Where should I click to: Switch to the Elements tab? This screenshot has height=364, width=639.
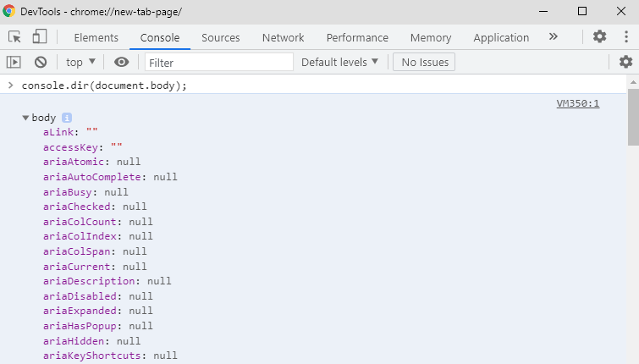pyautogui.click(x=96, y=37)
